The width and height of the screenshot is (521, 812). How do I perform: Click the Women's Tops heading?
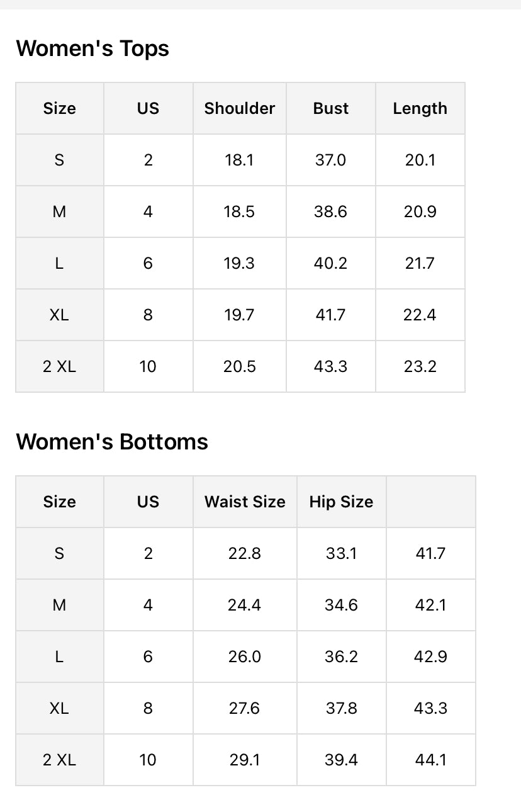point(92,48)
